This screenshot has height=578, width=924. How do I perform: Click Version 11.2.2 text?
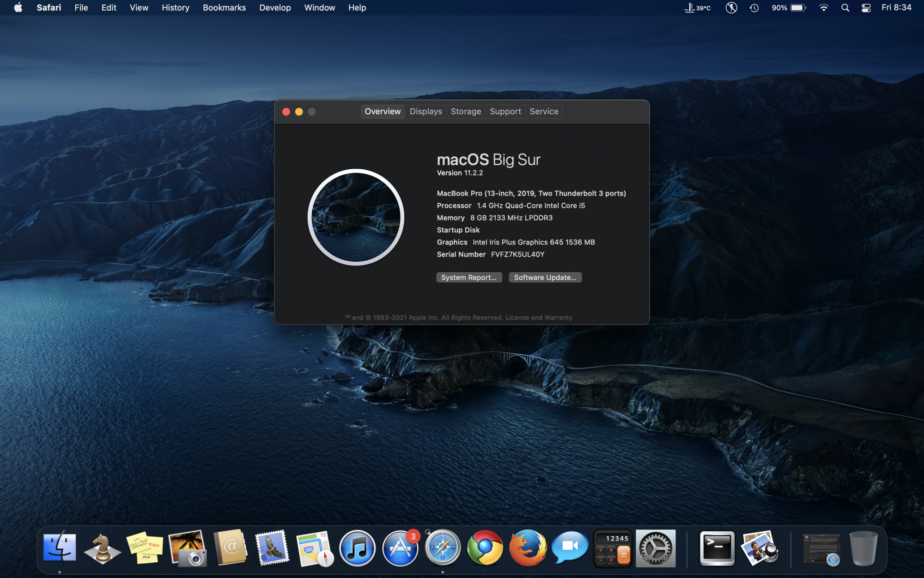(x=460, y=173)
